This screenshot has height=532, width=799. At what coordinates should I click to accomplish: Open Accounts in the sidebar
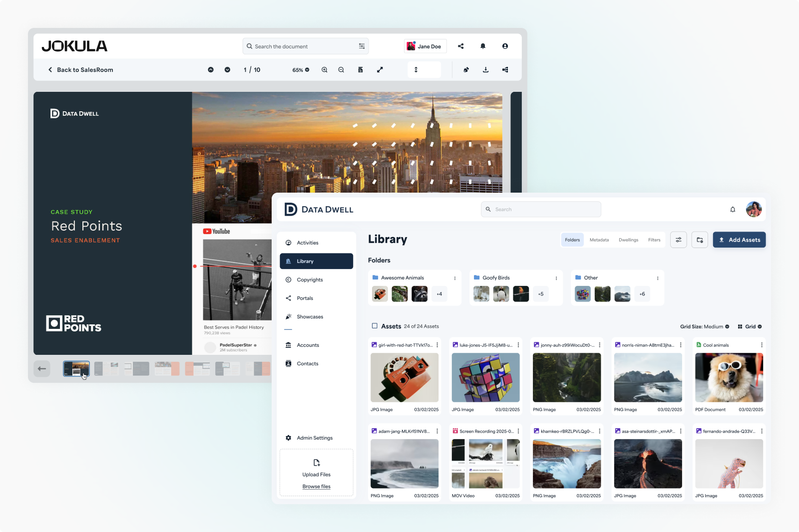317,345
